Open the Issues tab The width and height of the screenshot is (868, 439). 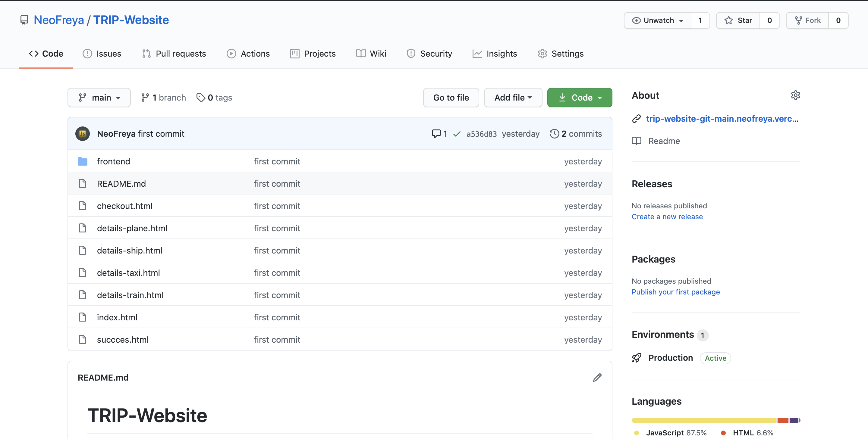pos(102,54)
